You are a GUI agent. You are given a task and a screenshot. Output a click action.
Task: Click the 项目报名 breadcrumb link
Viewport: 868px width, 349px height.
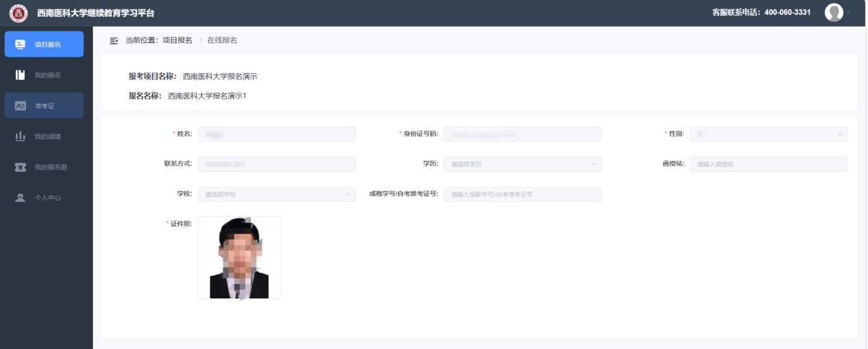[177, 40]
